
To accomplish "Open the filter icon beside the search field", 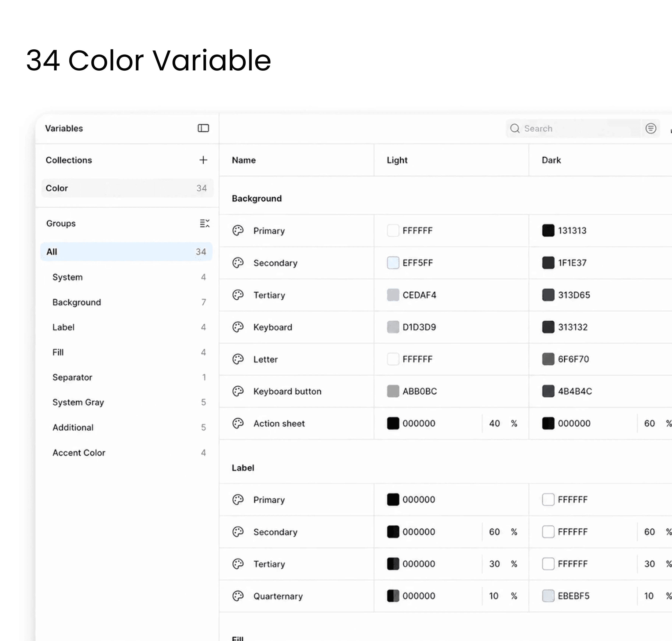I will point(651,129).
